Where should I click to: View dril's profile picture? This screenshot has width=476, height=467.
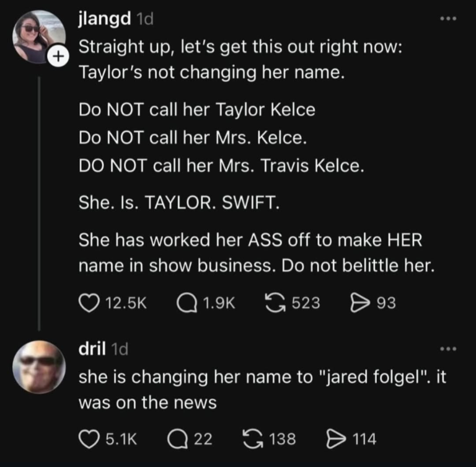(39, 367)
